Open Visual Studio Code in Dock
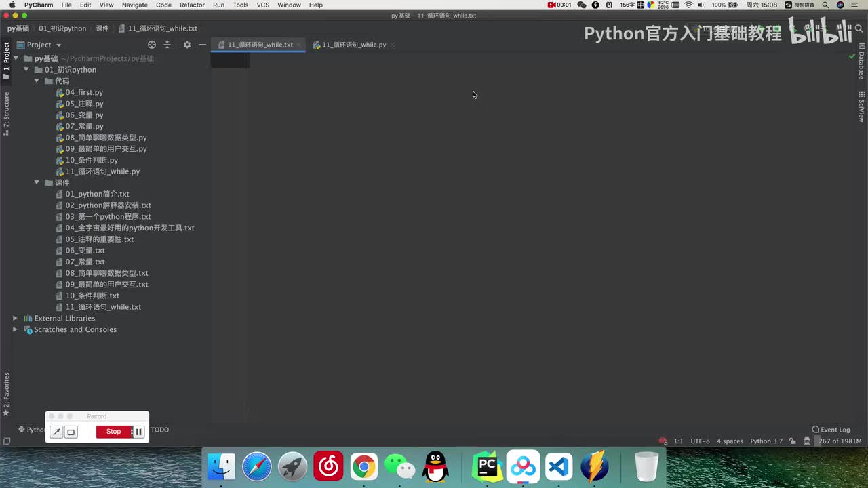 coord(559,466)
